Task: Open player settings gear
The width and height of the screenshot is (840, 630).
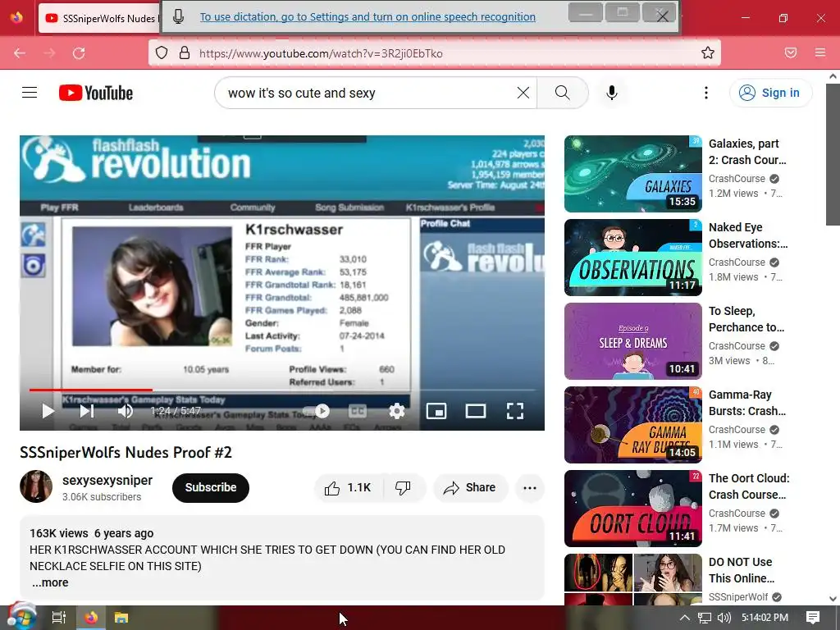Action: click(x=397, y=411)
